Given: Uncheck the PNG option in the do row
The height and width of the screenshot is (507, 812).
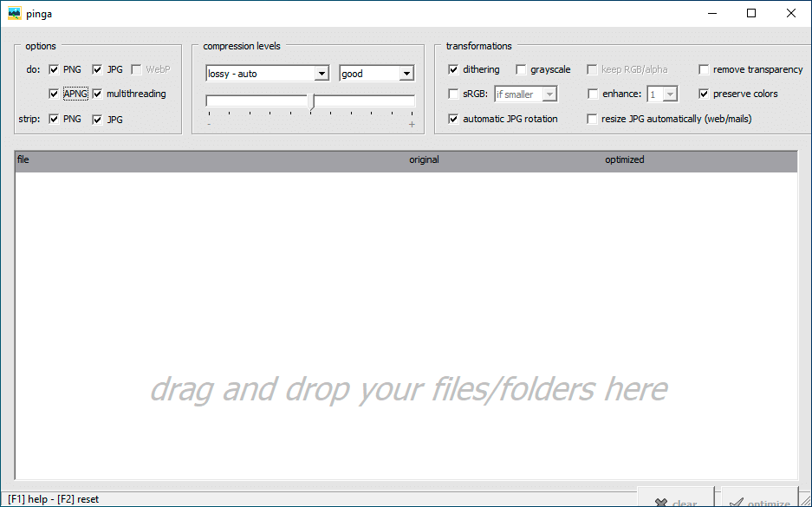Looking at the screenshot, I should click(55, 69).
